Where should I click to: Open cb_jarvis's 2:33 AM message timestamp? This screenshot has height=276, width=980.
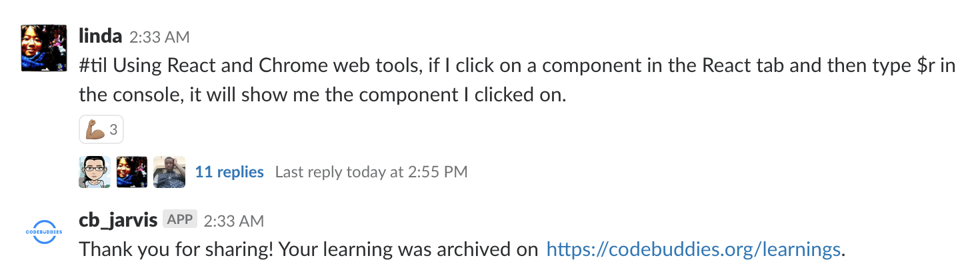[233, 221]
